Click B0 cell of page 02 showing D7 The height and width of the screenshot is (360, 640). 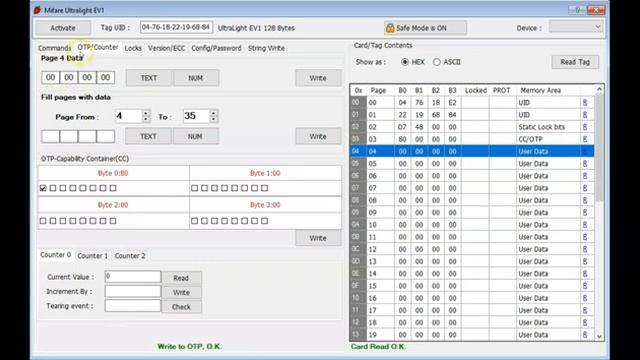coord(402,127)
